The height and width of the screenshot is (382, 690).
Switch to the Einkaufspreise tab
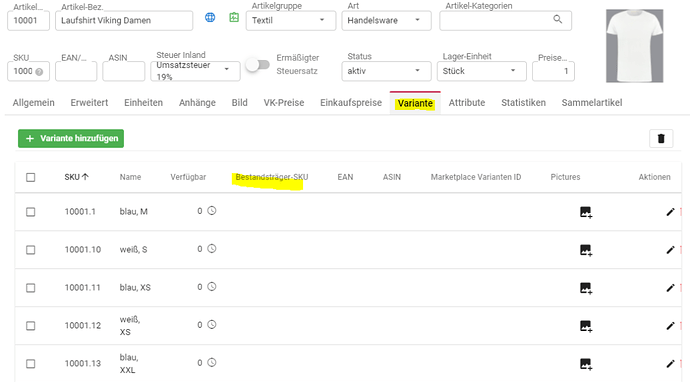click(x=351, y=103)
